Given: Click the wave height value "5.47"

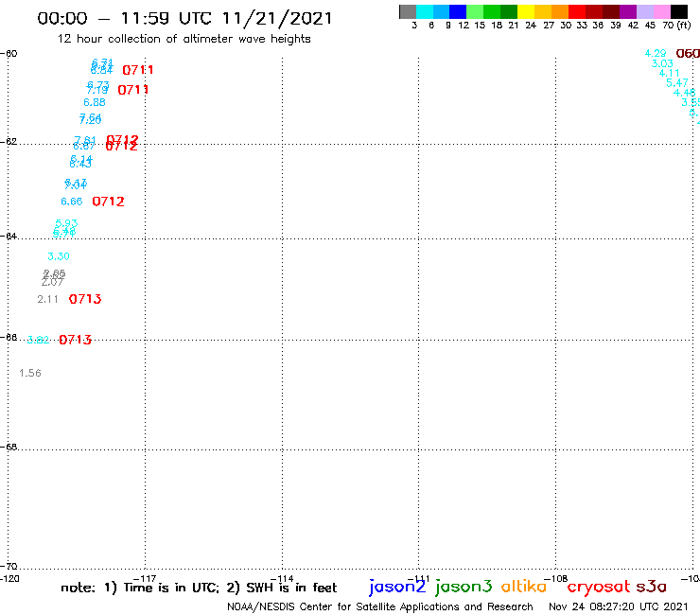Looking at the screenshot, I should pos(676,83).
